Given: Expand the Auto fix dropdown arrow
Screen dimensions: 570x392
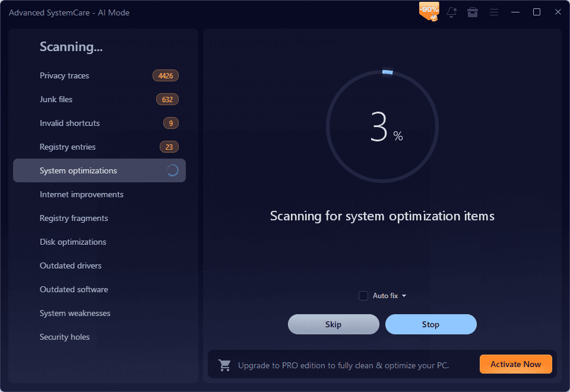Looking at the screenshot, I should click(x=404, y=296).
